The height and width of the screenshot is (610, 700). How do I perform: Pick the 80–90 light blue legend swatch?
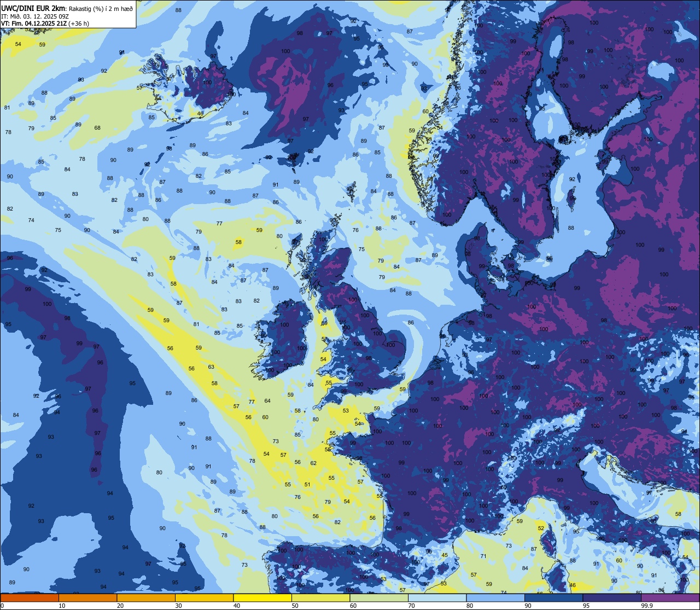click(x=495, y=597)
